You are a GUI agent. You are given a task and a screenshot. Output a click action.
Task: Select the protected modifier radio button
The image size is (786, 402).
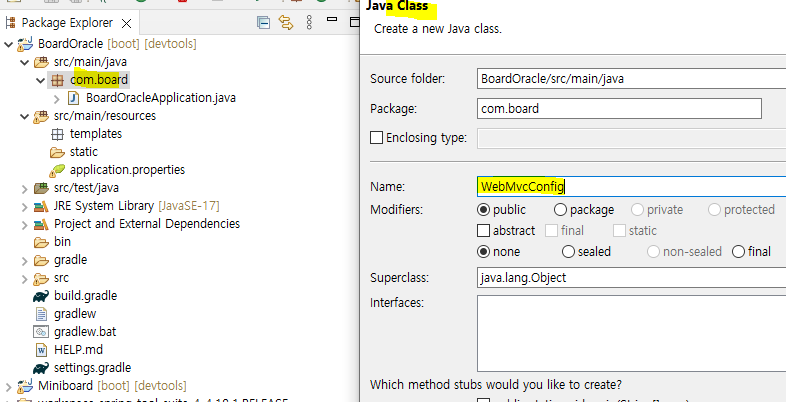point(714,210)
